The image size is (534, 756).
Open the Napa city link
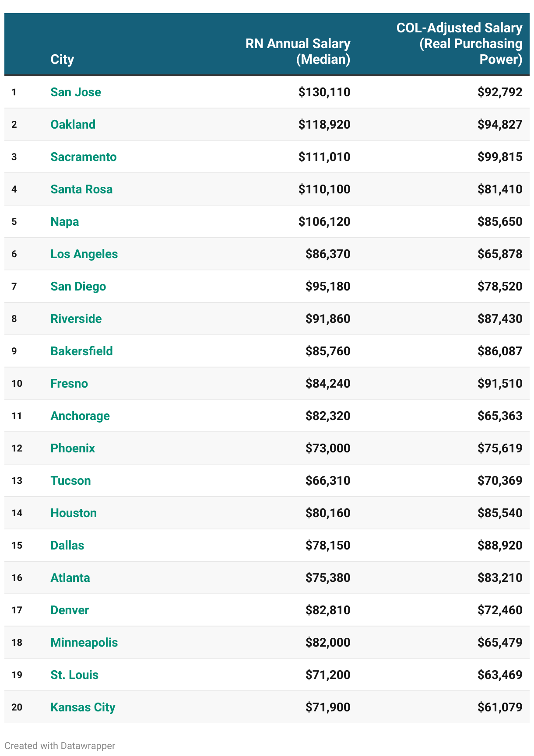(x=65, y=222)
